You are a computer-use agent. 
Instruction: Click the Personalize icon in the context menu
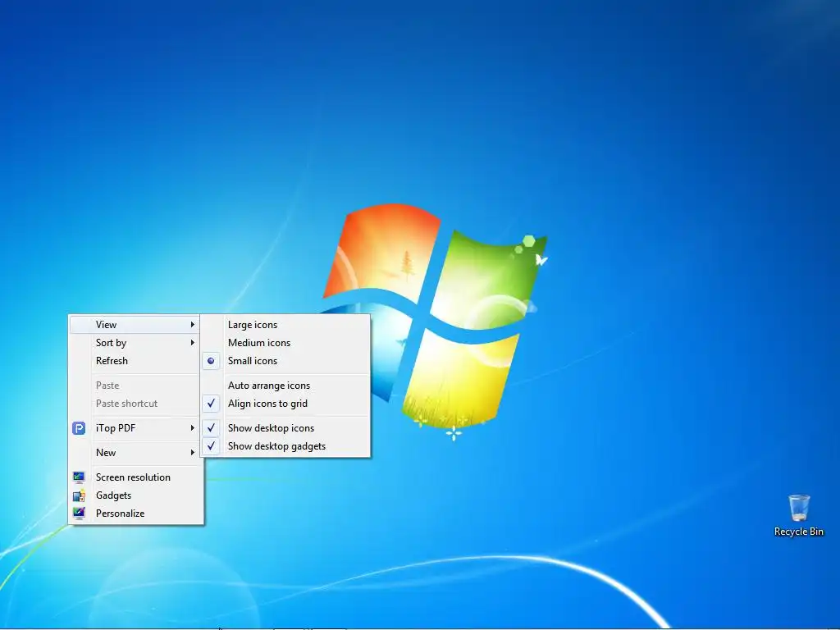coord(79,514)
